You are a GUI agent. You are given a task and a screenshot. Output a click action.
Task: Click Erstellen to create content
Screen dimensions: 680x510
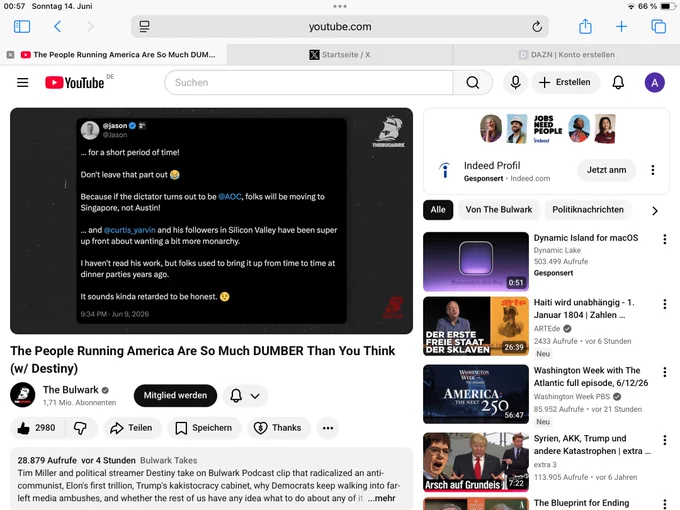565,82
